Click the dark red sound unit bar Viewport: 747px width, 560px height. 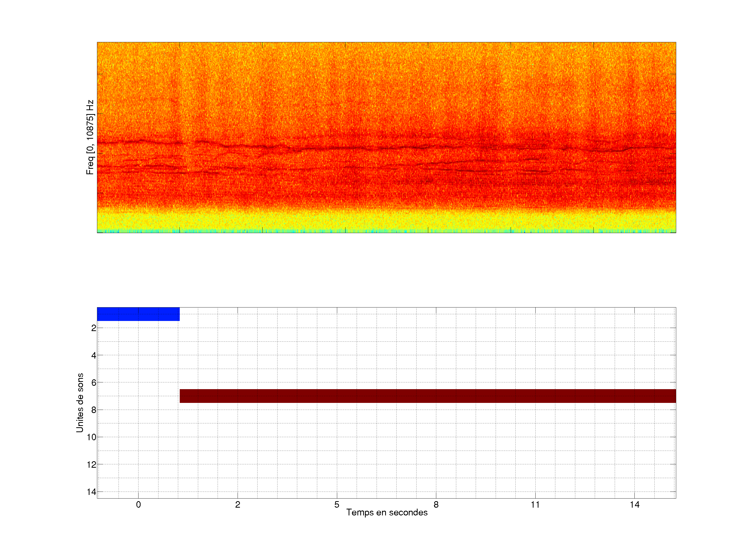(427, 396)
